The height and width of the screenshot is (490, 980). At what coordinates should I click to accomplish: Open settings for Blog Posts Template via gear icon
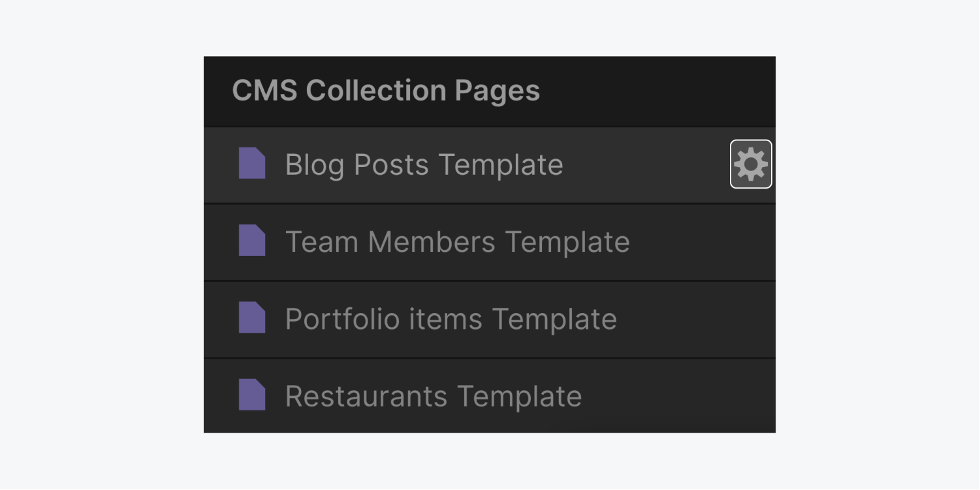(x=751, y=164)
